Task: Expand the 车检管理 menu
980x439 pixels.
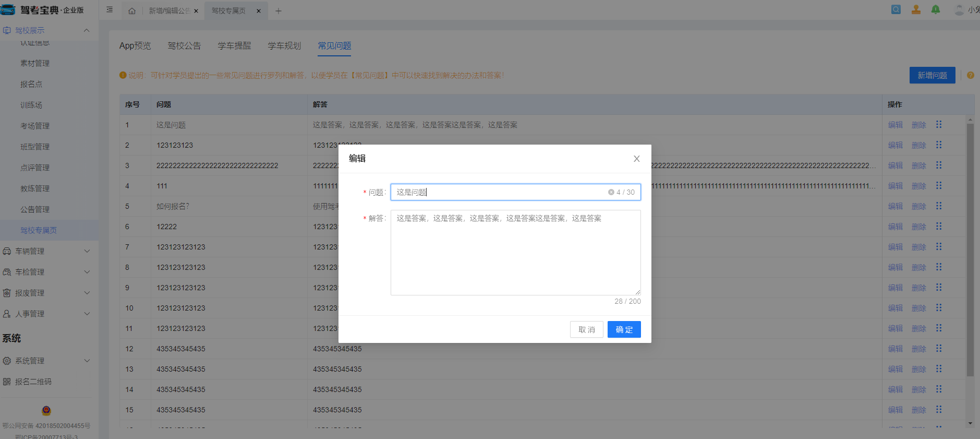Action: click(x=87, y=272)
